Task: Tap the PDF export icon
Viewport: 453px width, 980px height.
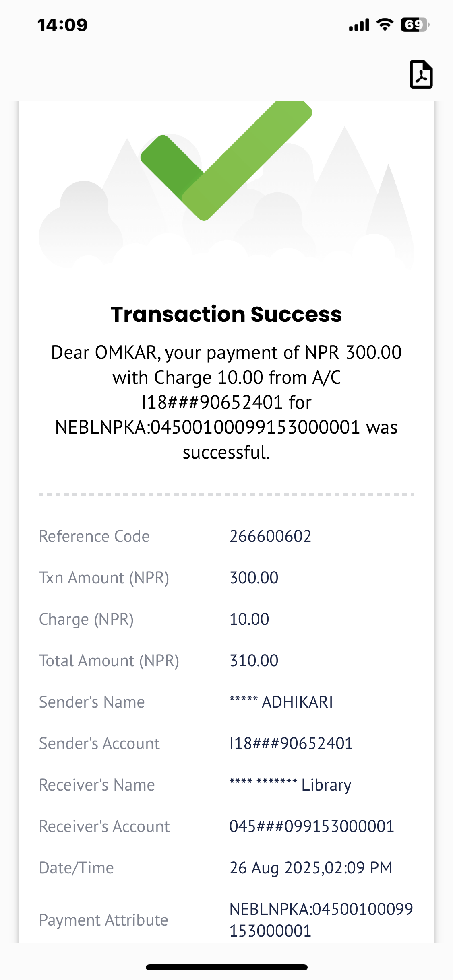Action: tap(421, 74)
